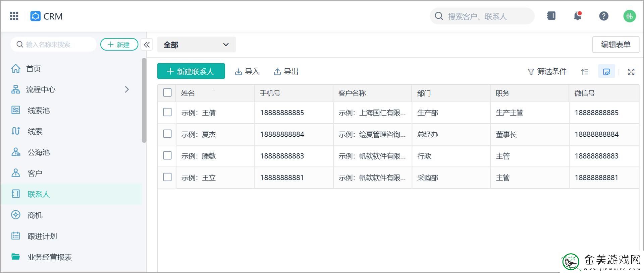Click the 导入 button label
Screen dimensions: 644x273
pos(252,72)
